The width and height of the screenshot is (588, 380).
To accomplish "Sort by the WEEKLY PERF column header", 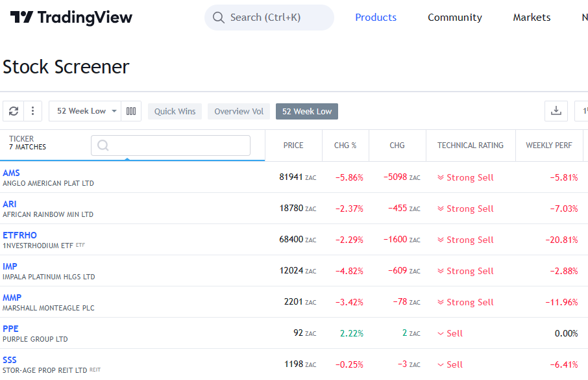I will tap(549, 146).
